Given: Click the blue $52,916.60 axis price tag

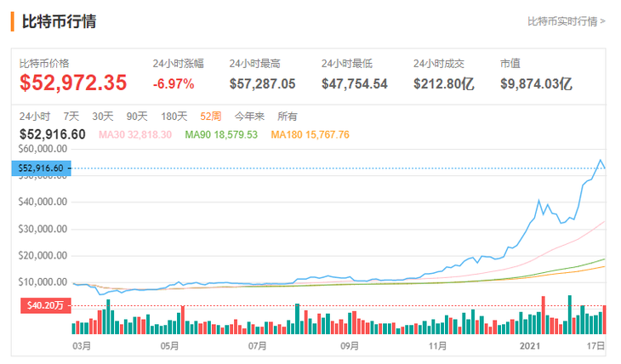Looking at the screenshot, I should coord(41,168).
